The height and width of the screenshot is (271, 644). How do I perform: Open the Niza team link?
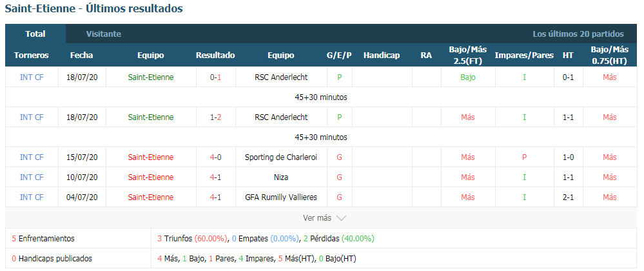281,177
